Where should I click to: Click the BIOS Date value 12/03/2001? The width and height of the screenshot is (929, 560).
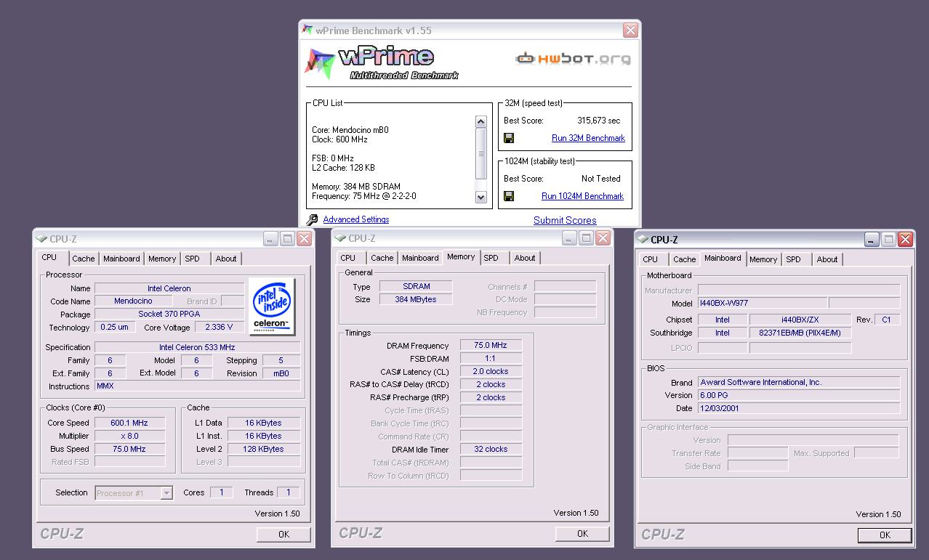799,408
